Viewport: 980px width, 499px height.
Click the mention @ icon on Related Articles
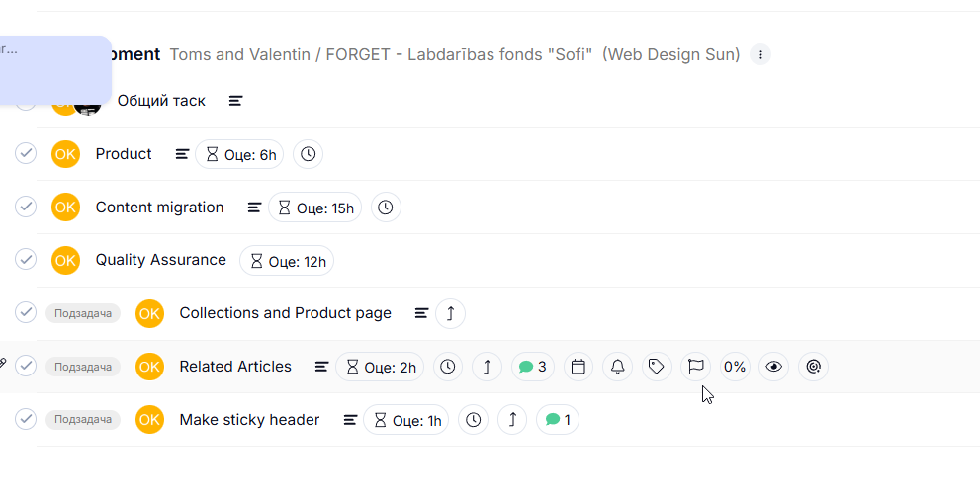point(813,367)
